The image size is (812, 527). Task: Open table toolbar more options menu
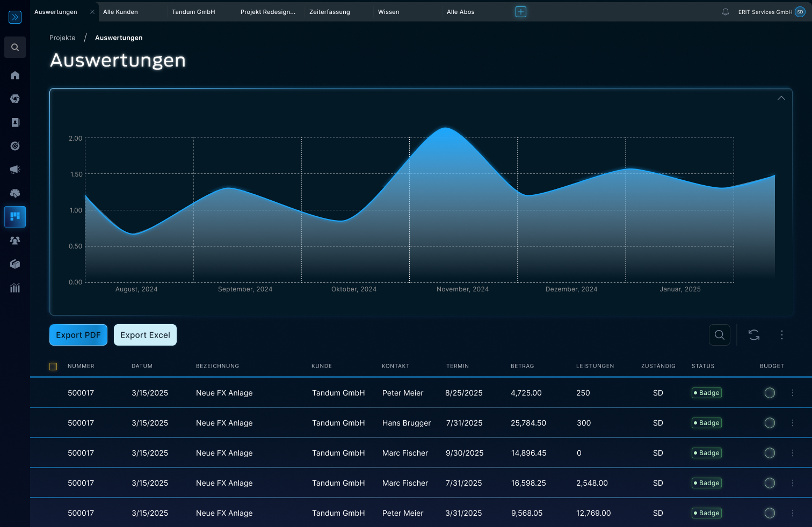(782, 335)
